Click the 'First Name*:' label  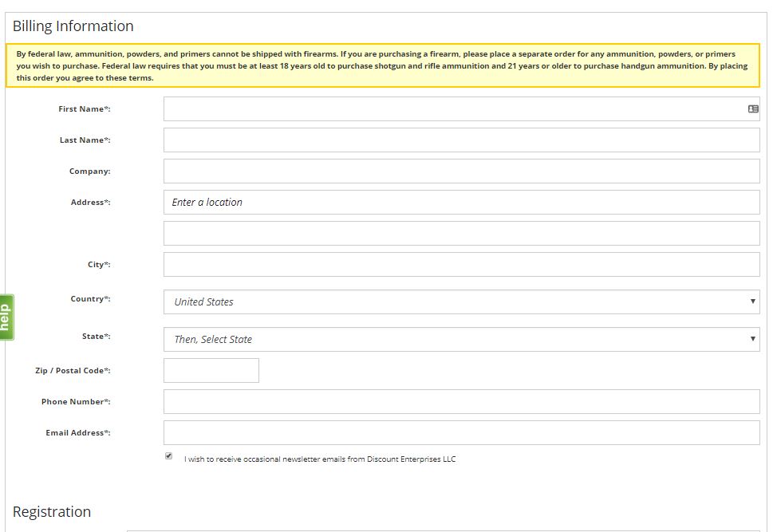coord(85,109)
